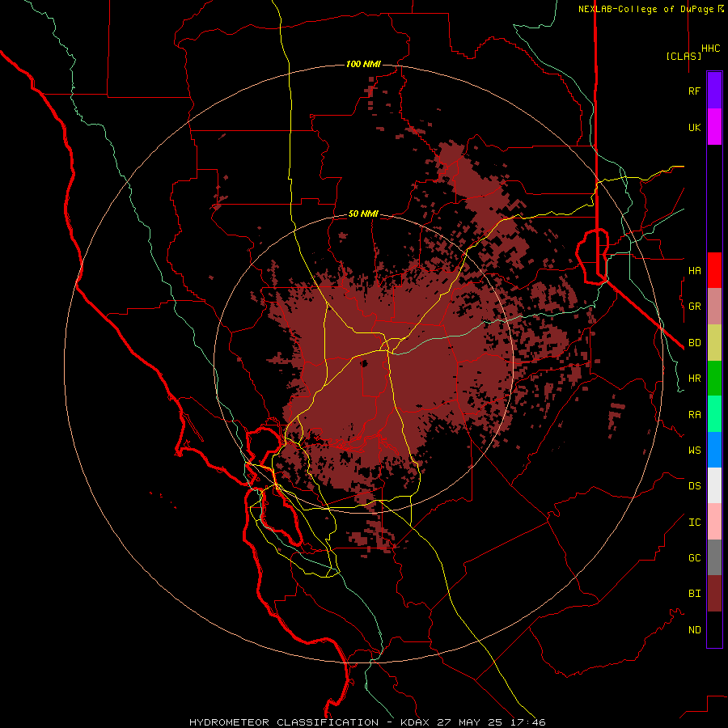Screen dimensions: 728x728
Task: Click the HA red legend swatch
Action: coord(714,270)
